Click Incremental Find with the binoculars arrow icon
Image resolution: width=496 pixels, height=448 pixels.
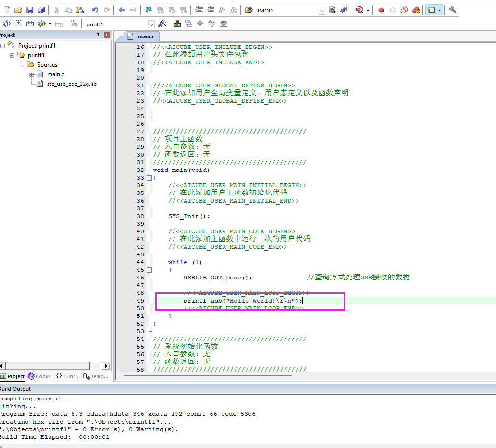(344, 11)
